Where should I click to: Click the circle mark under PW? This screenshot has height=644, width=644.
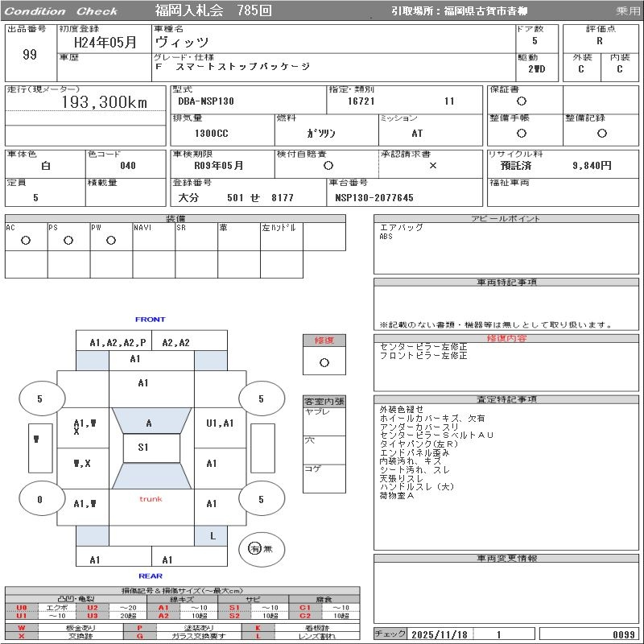pyautogui.click(x=110, y=241)
